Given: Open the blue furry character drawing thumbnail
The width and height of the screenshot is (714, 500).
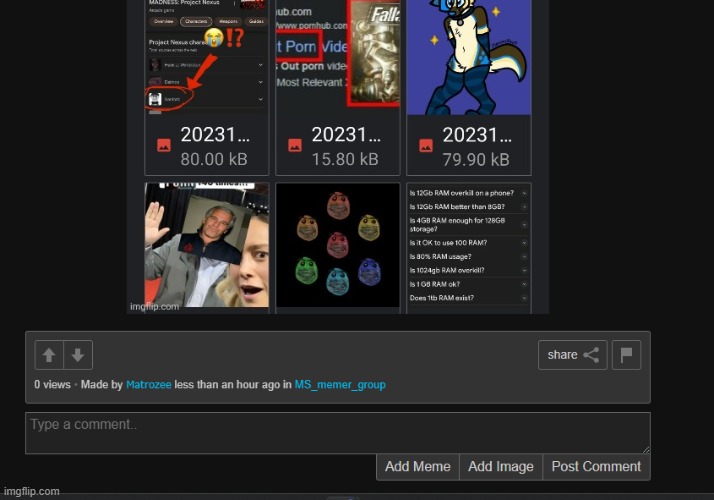Looking at the screenshot, I should pyautogui.click(x=469, y=57).
